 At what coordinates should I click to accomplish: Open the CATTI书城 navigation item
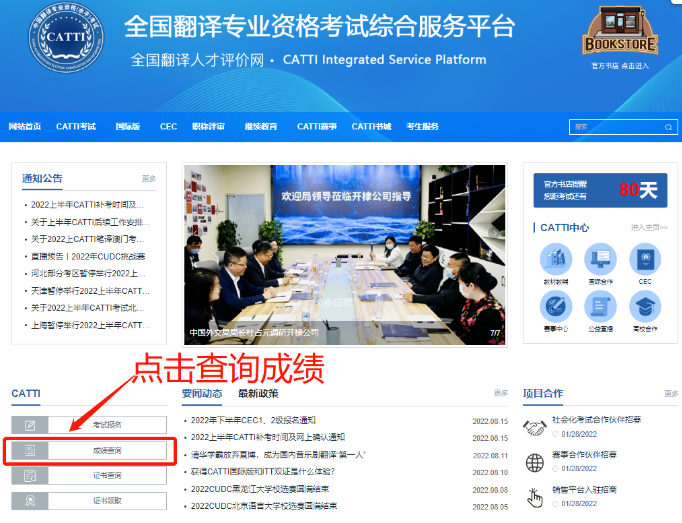[371, 127]
